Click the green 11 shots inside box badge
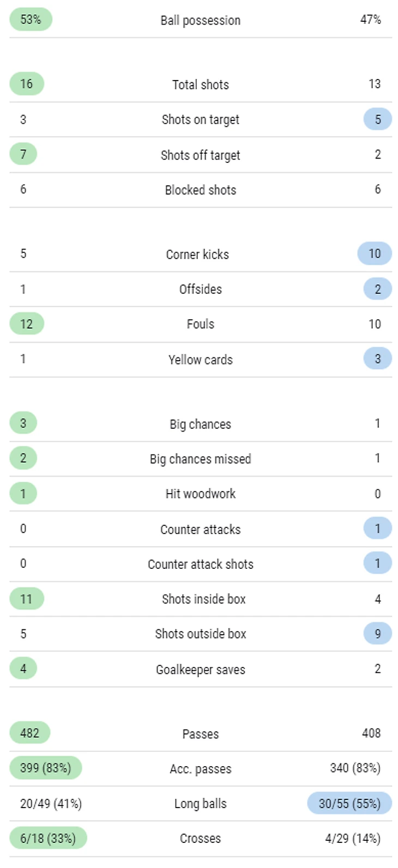The height and width of the screenshot is (868, 398). [x=26, y=599]
